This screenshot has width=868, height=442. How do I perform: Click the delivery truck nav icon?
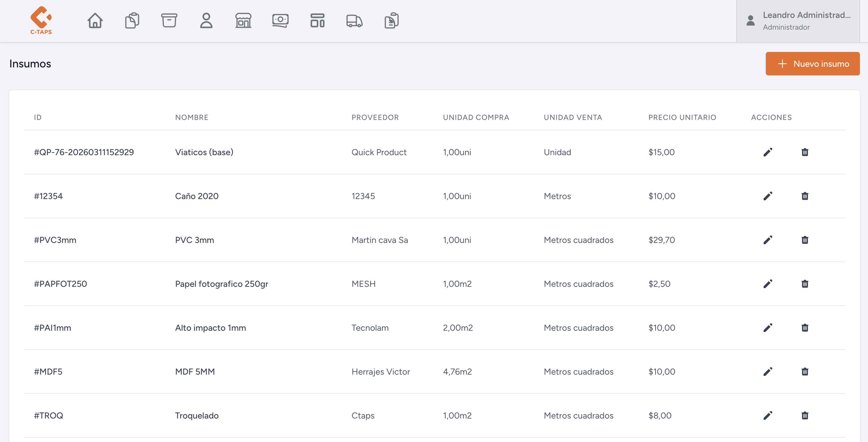point(355,21)
